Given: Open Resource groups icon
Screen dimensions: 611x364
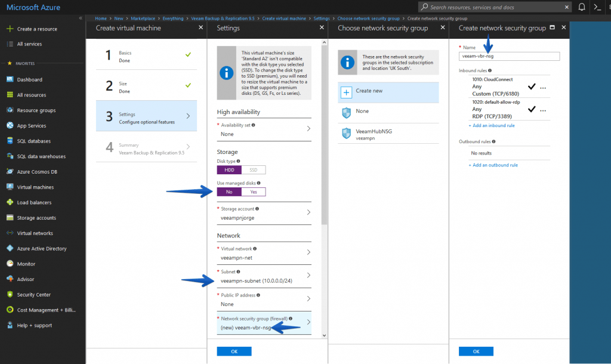Looking at the screenshot, I should 10,110.
